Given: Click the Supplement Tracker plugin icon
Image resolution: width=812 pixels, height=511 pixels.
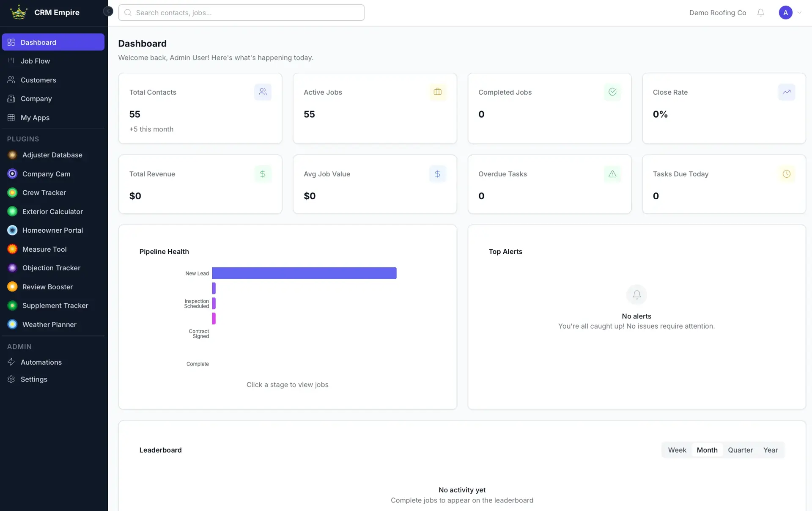Looking at the screenshot, I should click(x=12, y=305).
